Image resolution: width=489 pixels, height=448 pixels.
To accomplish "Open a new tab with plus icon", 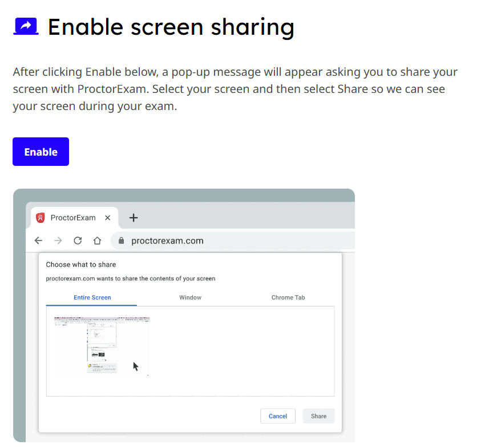I will point(134,218).
